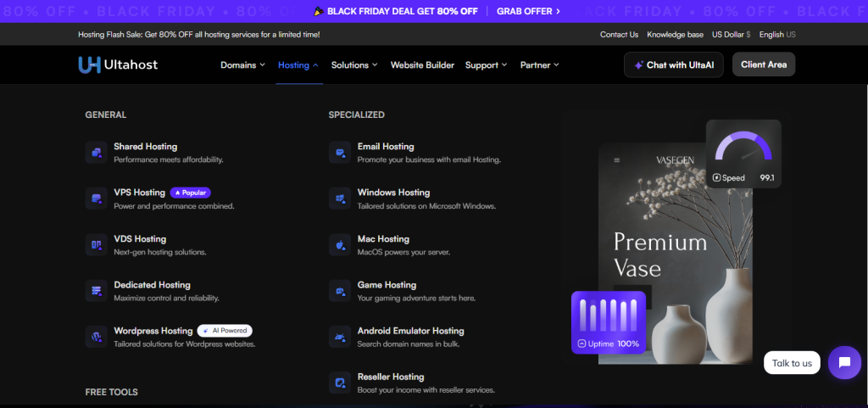The width and height of the screenshot is (868, 408).
Task: Click the Speed gauge icon
Action: [x=717, y=177]
